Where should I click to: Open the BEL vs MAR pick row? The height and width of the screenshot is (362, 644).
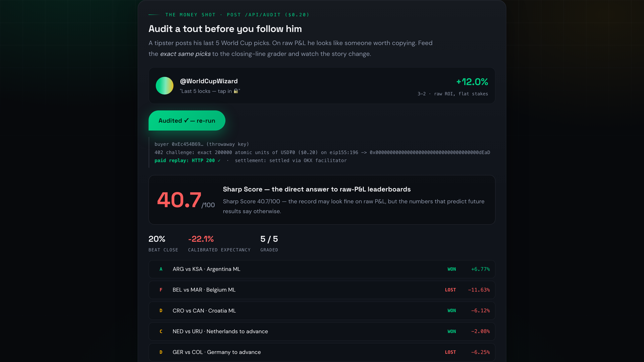click(322, 290)
